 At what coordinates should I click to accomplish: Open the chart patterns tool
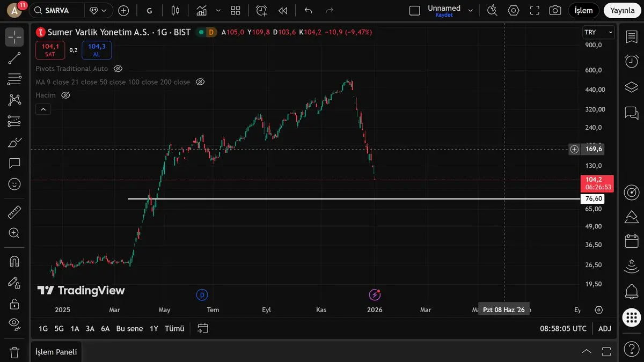(14, 100)
